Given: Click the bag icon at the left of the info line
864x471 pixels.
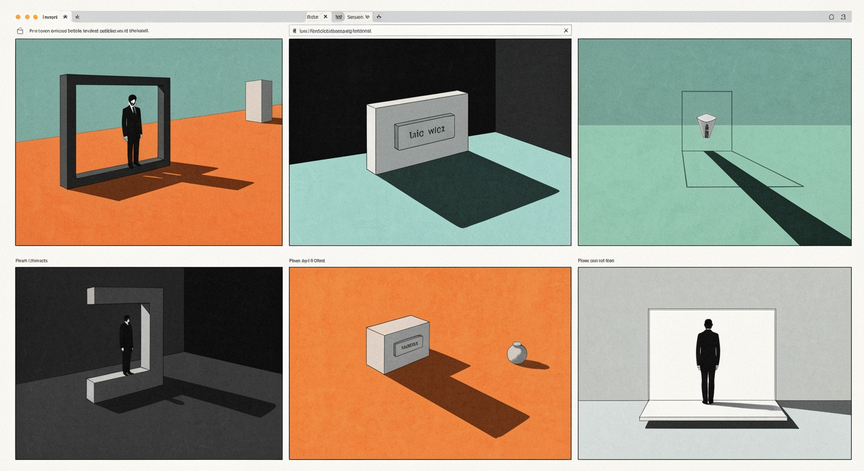Looking at the screenshot, I should coord(20,31).
